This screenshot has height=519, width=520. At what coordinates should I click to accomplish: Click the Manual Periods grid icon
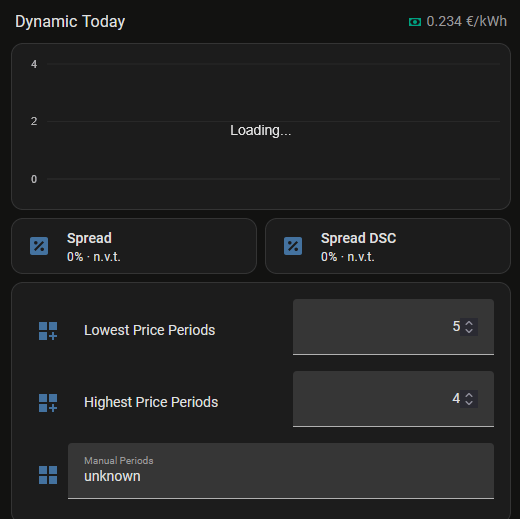pos(48,475)
